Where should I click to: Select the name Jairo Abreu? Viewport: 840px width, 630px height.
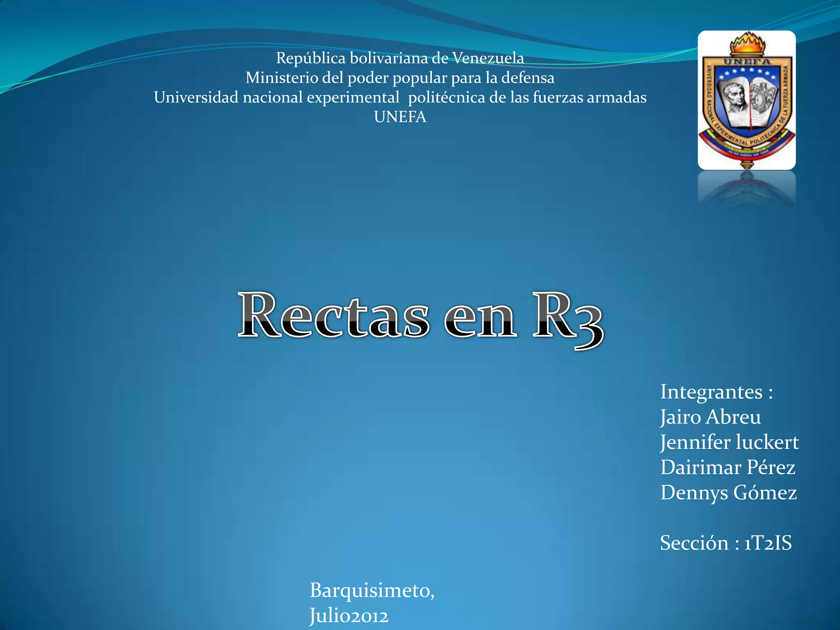[710, 417]
